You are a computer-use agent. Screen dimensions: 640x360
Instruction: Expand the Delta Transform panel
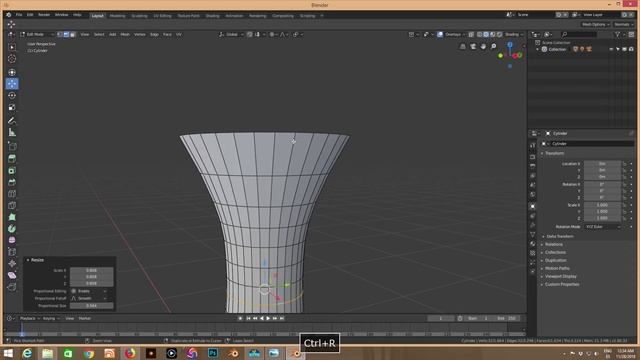[560, 236]
